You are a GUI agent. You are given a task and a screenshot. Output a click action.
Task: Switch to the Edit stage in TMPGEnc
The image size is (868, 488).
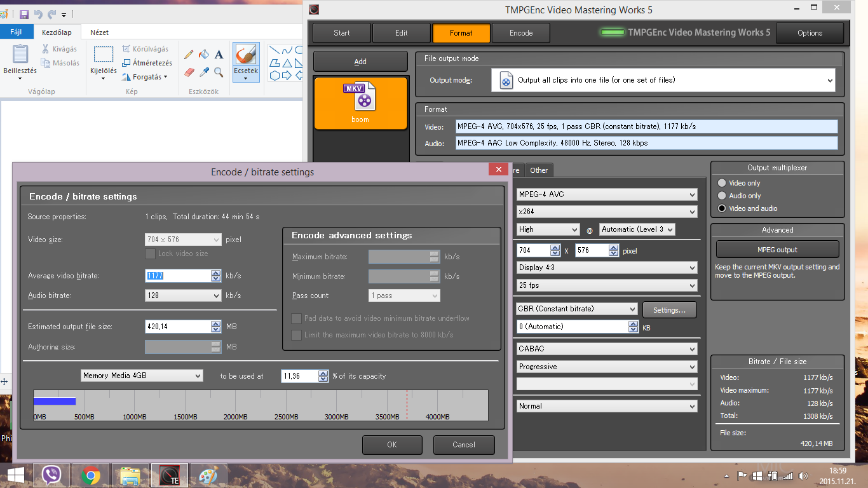tap(402, 33)
